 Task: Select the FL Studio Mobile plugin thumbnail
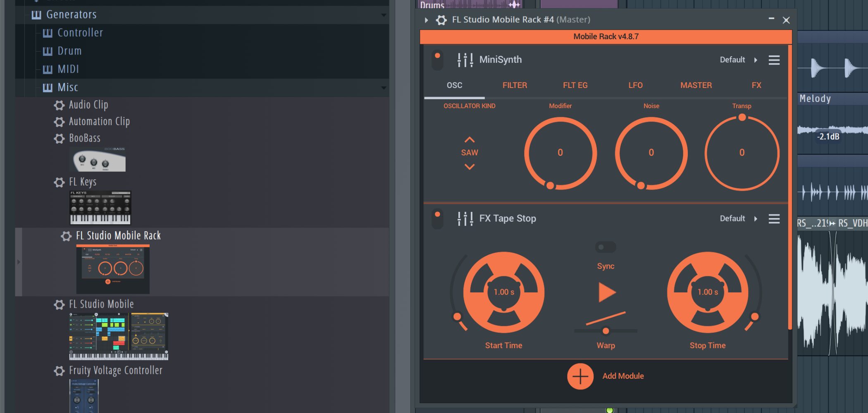click(x=119, y=336)
